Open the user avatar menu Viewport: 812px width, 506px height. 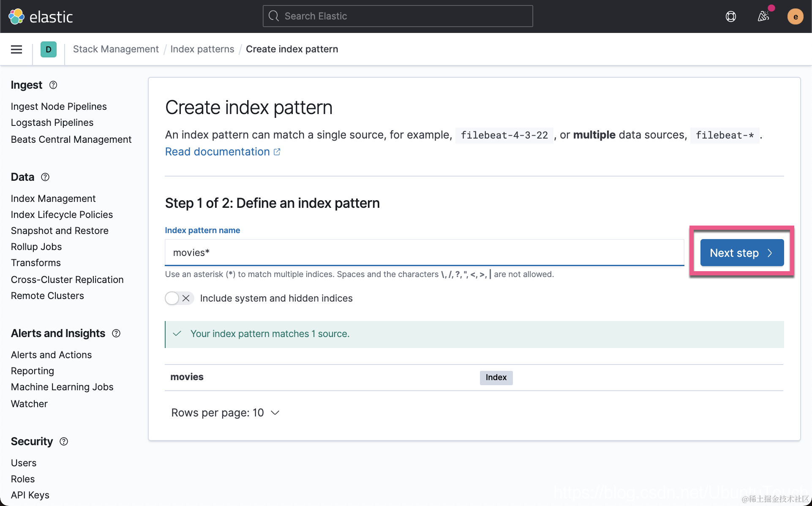[795, 16]
